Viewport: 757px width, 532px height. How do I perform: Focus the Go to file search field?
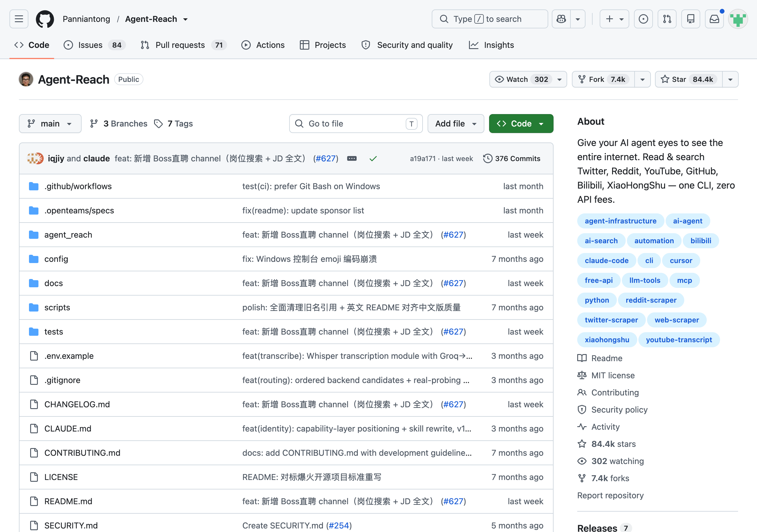pyautogui.click(x=356, y=124)
